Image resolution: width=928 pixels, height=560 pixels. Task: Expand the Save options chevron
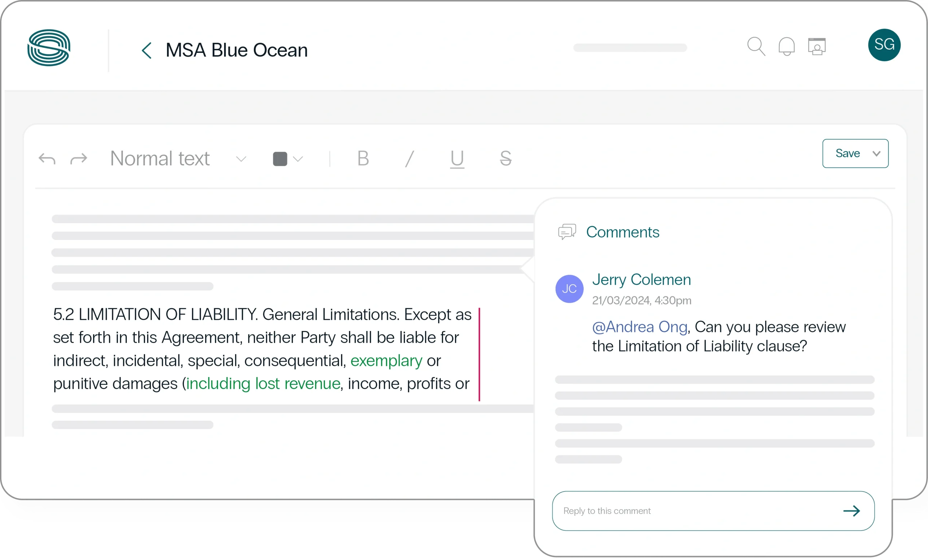[x=877, y=154]
